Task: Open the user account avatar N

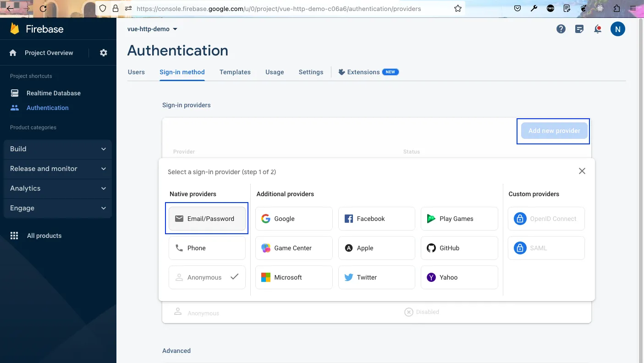Action: pos(618,29)
